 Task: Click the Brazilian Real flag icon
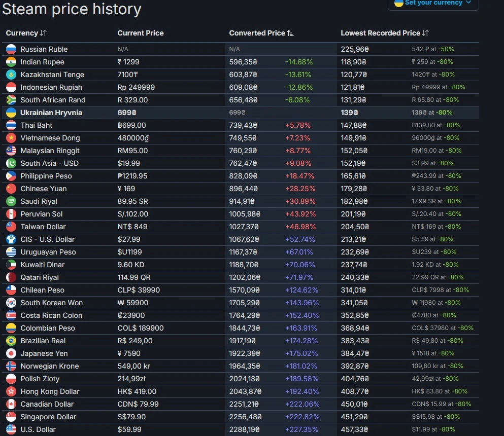tap(11, 341)
